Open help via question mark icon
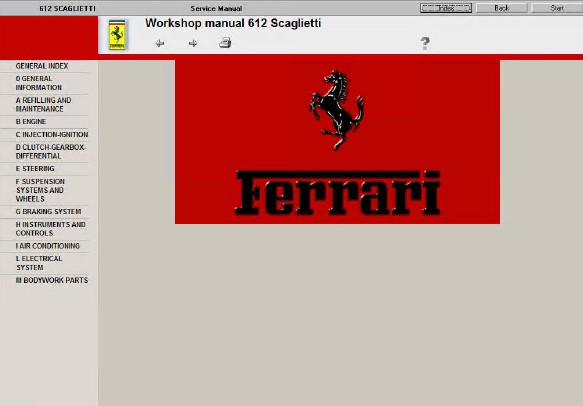 point(425,43)
